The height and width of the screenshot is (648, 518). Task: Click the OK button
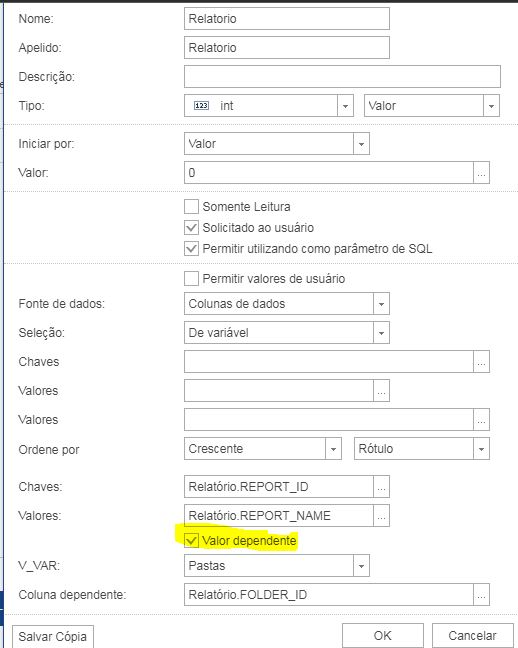pyautogui.click(x=383, y=636)
